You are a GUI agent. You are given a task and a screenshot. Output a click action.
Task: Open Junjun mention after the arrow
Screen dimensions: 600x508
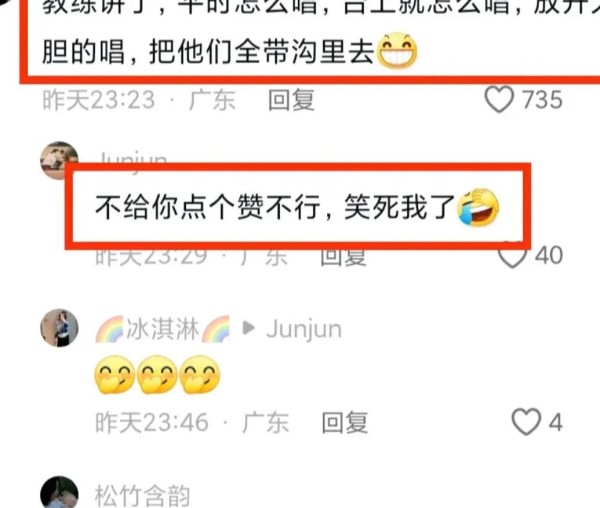(x=304, y=329)
